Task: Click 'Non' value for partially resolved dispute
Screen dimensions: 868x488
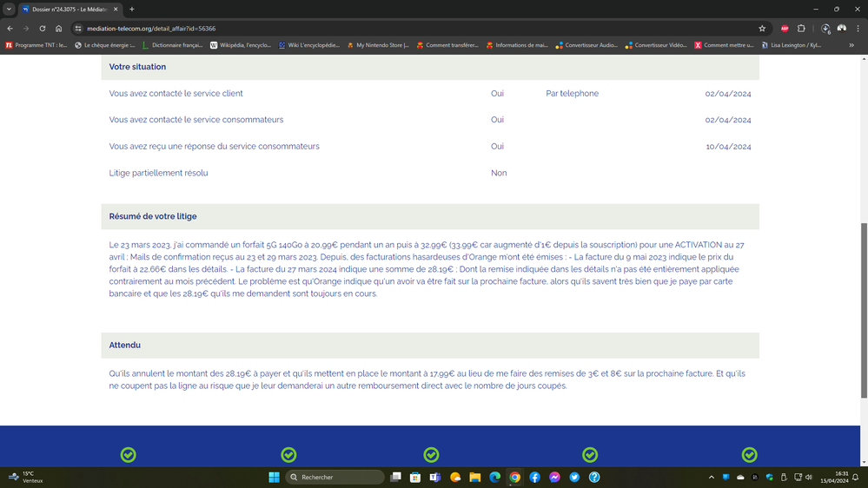Action: [499, 173]
